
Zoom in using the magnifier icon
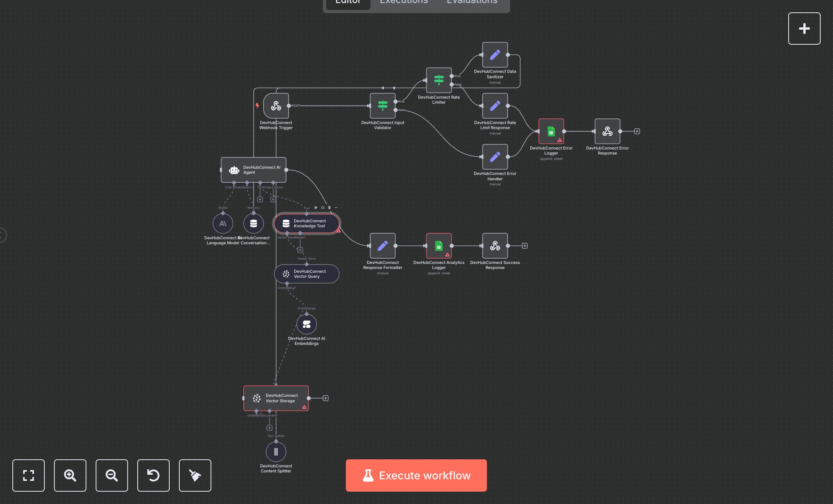pyautogui.click(x=70, y=475)
